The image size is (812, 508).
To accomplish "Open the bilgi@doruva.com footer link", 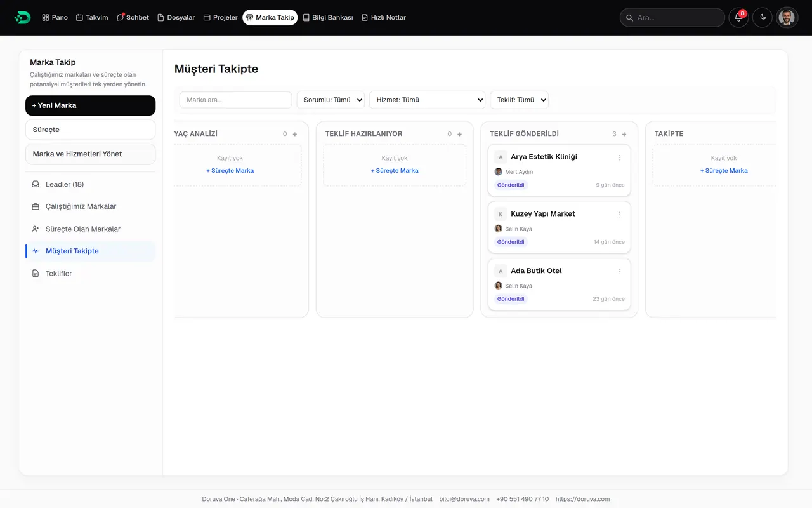I will pyautogui.click(x=464, y=499).
